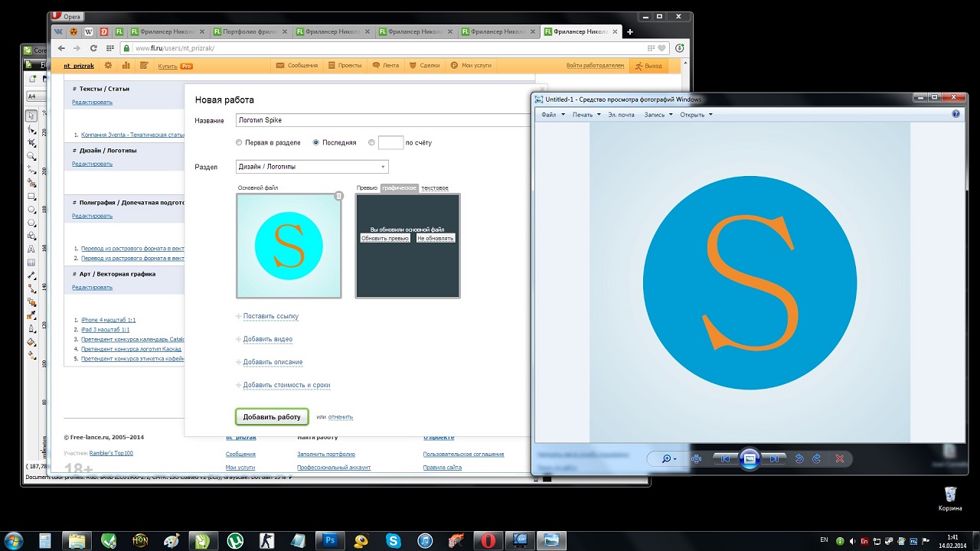Open settings gear icon in fl.ru bar

click(x=108, y=66)
